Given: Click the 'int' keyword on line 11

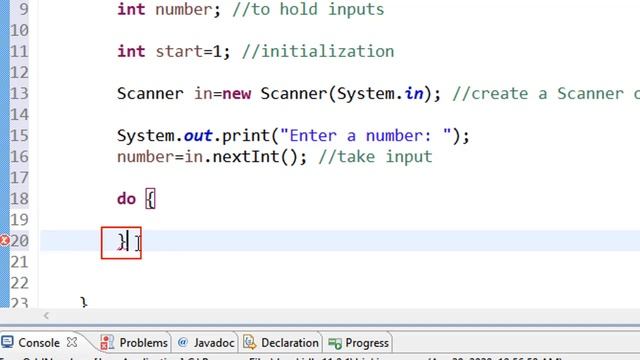Looking at the screenshot, I should [x=131, y=51].
